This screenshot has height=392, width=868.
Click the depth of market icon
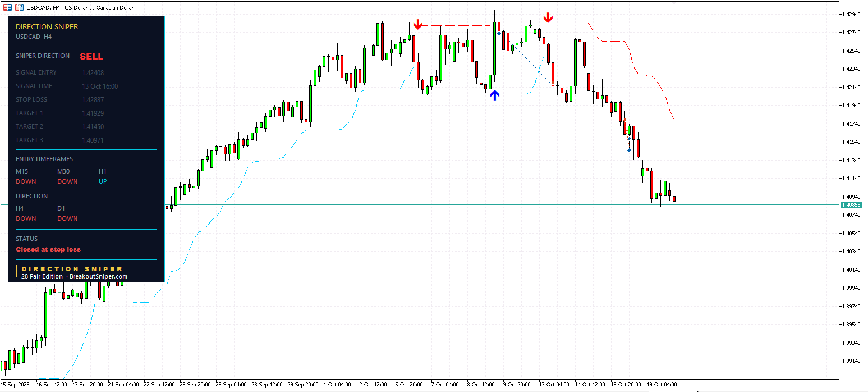[x=20, y=8]
